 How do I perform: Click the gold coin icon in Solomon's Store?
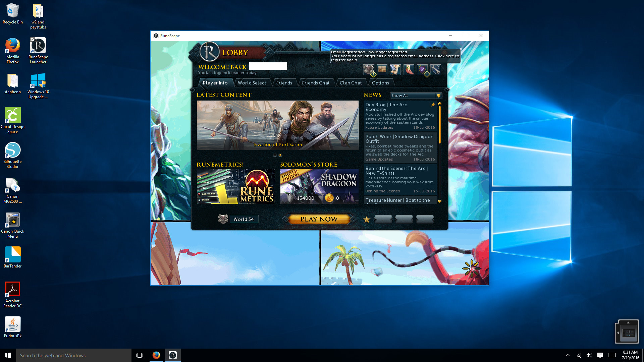[x=329, y=198]
